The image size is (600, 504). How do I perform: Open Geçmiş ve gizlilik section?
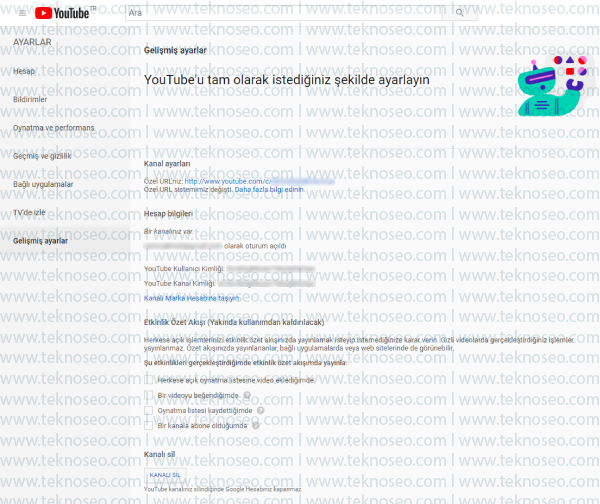42,156
